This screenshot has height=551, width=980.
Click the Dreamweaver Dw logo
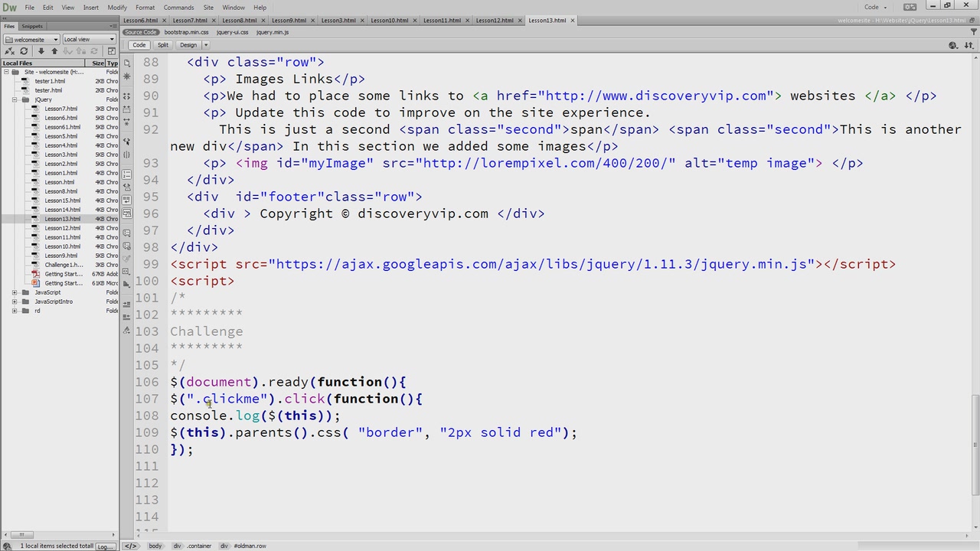pyautogui.click(x=9, y=8)
